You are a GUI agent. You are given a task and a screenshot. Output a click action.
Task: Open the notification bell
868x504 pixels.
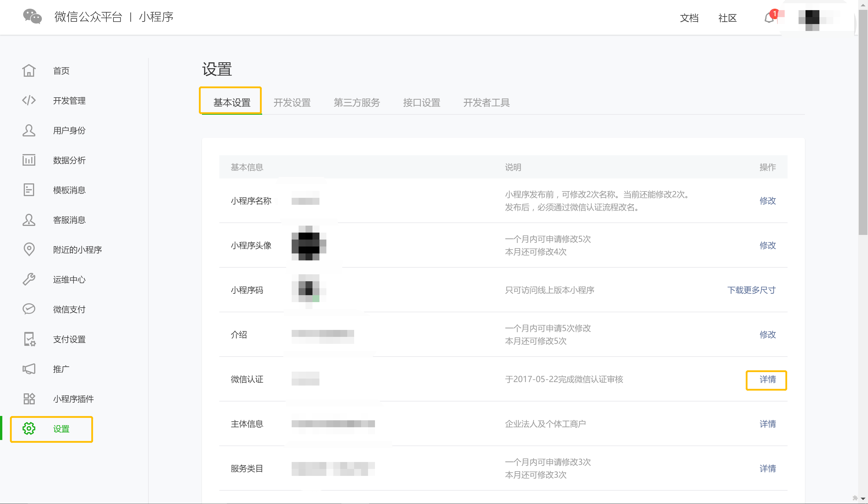pos(769,18)
